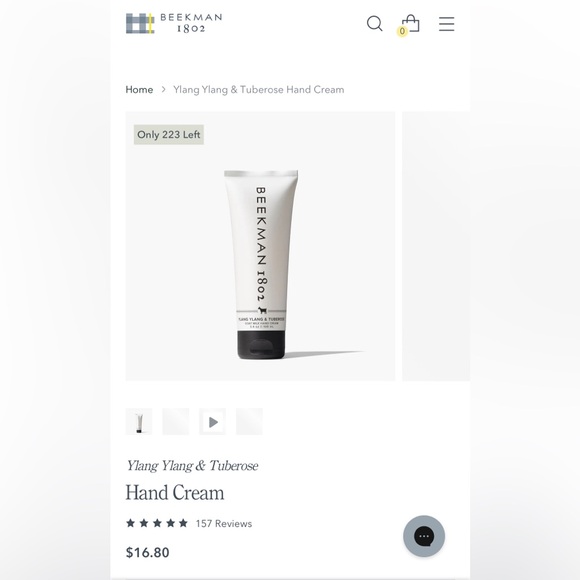The width and height of the screenshot is (580, 580).
Task: Tap the next gallery image peeking right
Action: tap(436, 246)
